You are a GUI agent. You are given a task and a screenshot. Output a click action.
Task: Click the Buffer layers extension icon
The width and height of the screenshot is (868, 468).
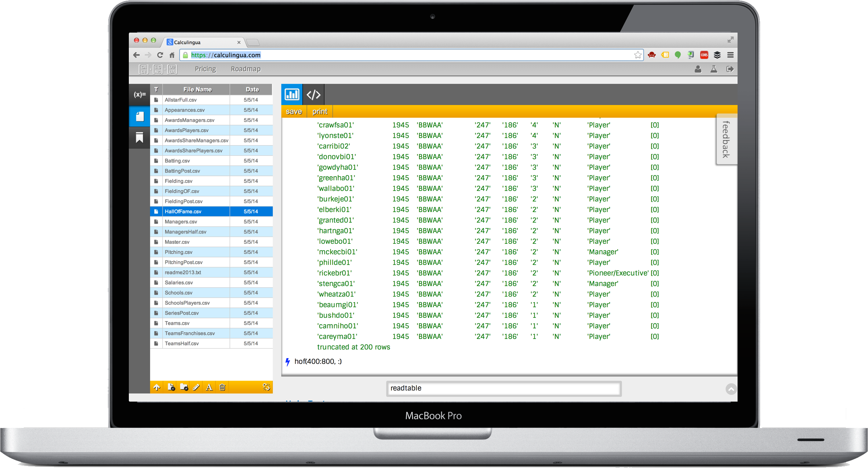[717, 55]
